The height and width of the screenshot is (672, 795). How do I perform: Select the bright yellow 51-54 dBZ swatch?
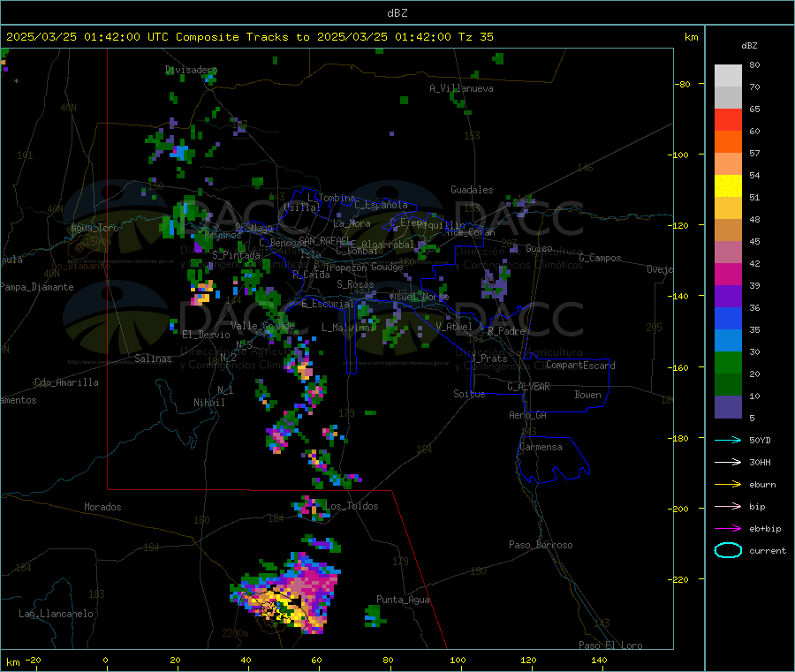[x=728, y=186]
